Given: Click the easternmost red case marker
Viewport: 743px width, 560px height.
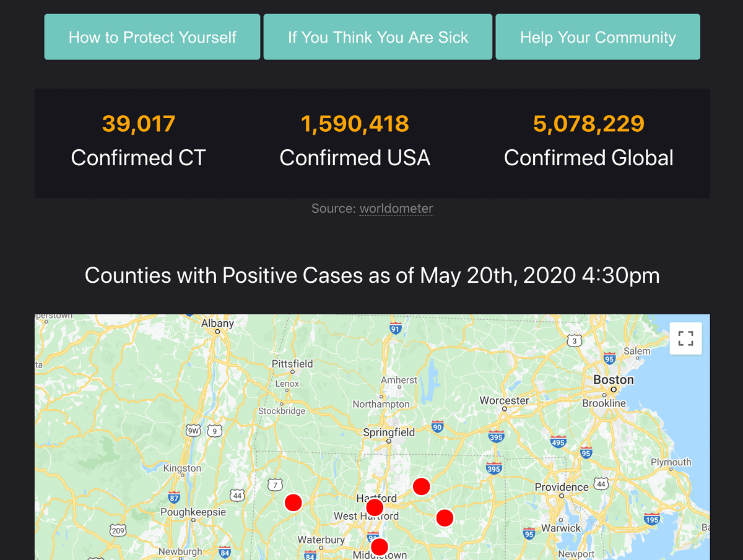Looking at the screenshot, I should 445,518.
